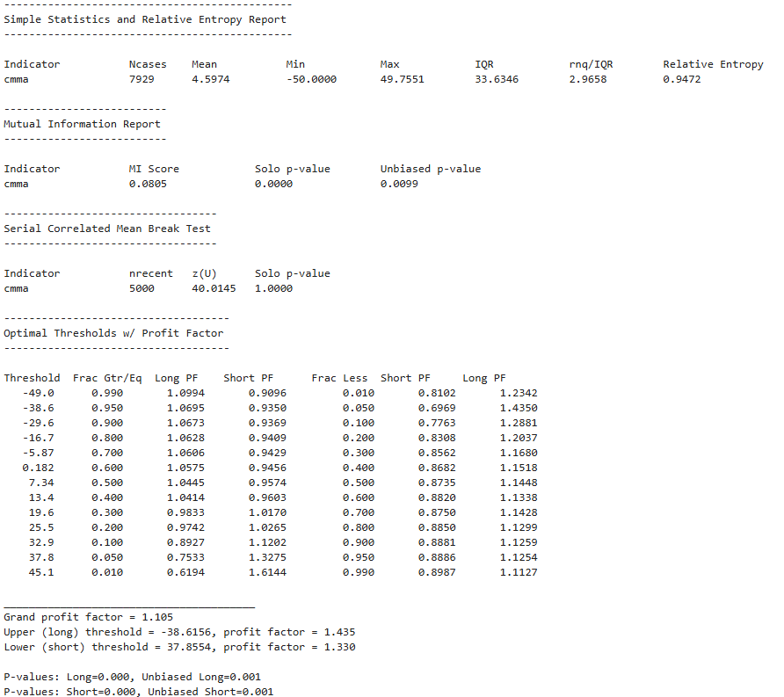Screen dimensions: 784x697
Task: Click the Ncases value 7929
Action: pos(141,78)
